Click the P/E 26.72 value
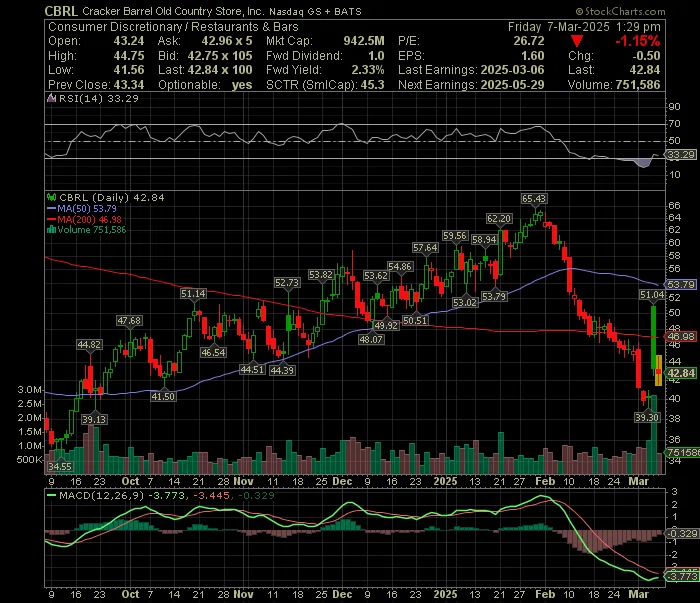Image resolution: width=700 pixels, height=603 pixels. tap(529, 41)
